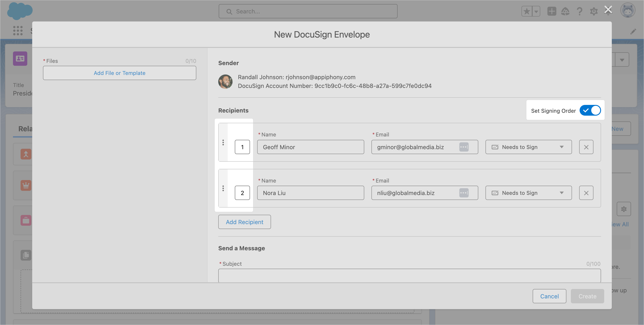644x325 pixels.
Task: Click the Add Recipient button
Action: [244, 222]
